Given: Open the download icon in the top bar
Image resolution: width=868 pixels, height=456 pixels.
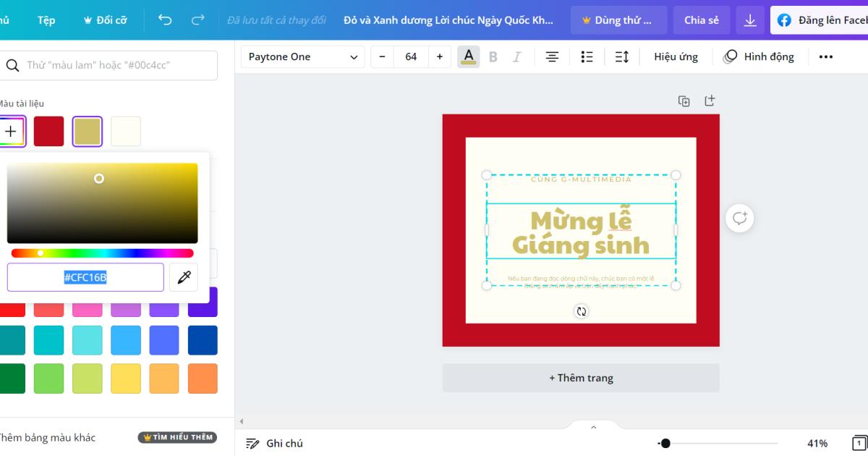Looking at the screenshot, I should [x=750, y=20].
